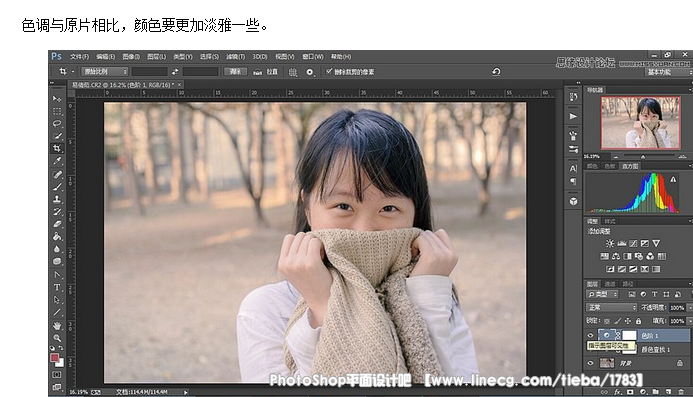The height and width of the screenshot is (397, 693).
Task: Select the Spot Healing Brush tool
Action: coord(57,174)
